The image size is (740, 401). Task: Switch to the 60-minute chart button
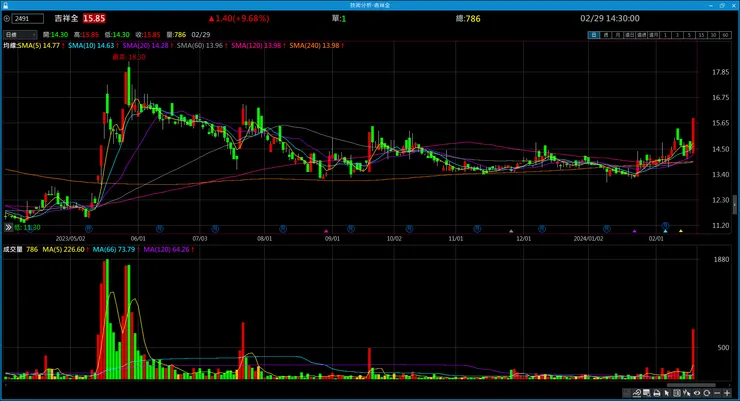pyautogui.click(x=725, y=35)
